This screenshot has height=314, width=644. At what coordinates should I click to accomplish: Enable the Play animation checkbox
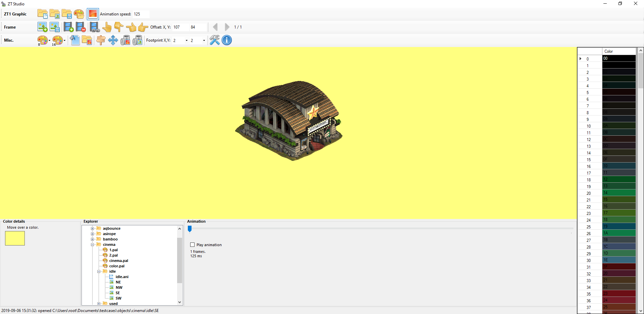tap(192, 245)
